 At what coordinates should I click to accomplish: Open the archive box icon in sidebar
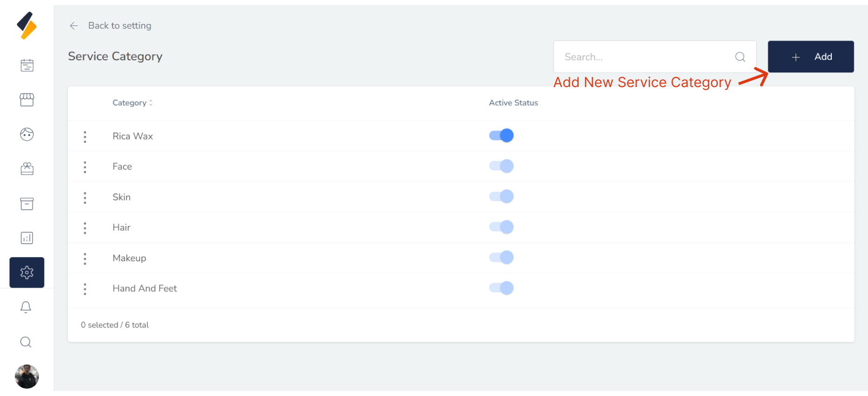[27, 203]
